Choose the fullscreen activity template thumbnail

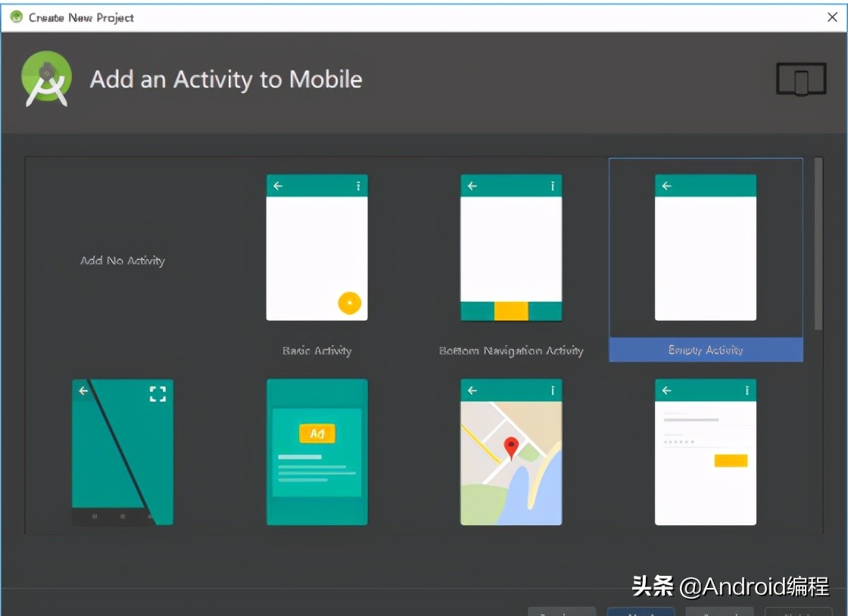tap(123, 453)
